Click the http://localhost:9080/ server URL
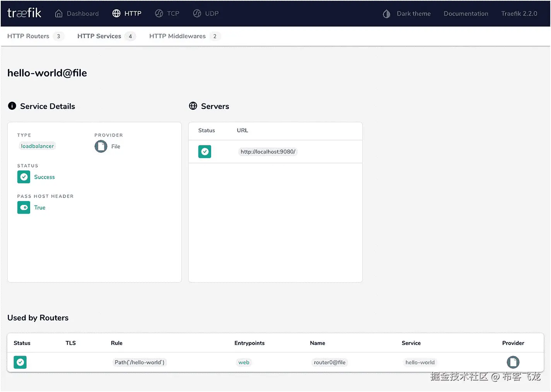 pos(268,152)
